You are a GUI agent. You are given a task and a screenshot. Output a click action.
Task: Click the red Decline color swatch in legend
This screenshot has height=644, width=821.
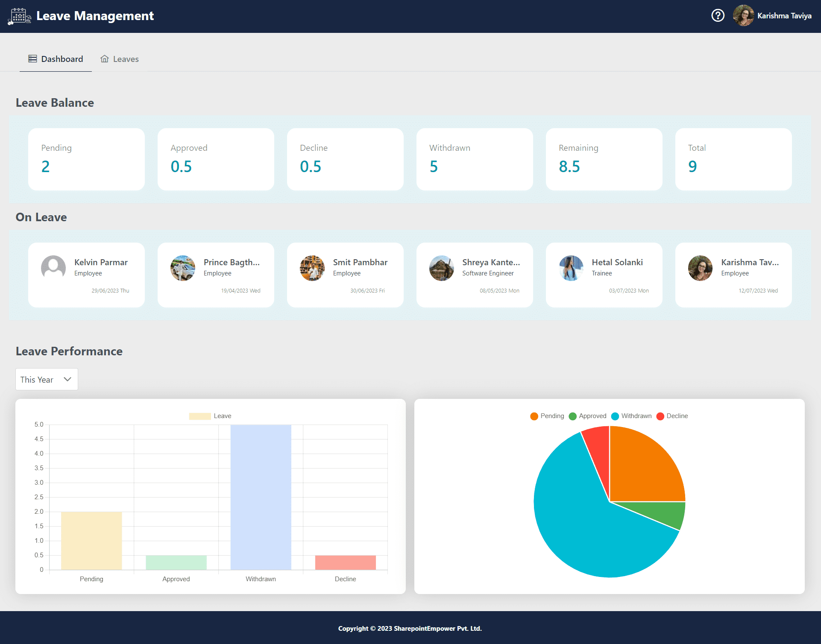click(660, 416)
